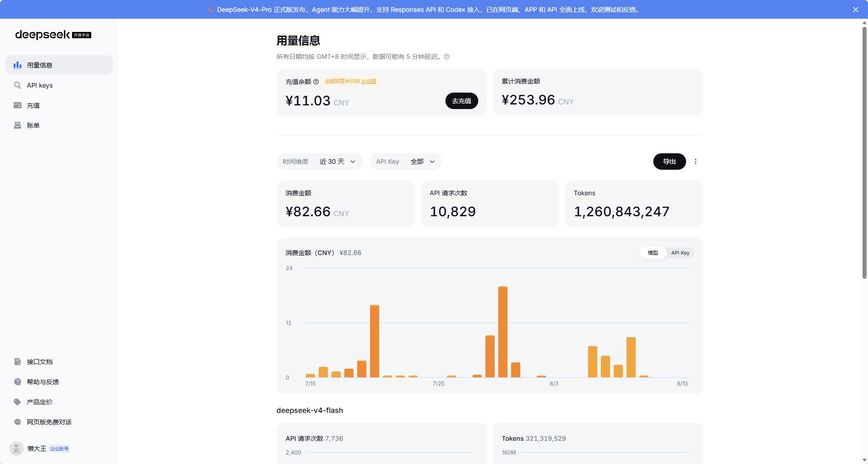Go to API keys in the sidebar
This screenshot has width=868, height=464.
point(59,85)
